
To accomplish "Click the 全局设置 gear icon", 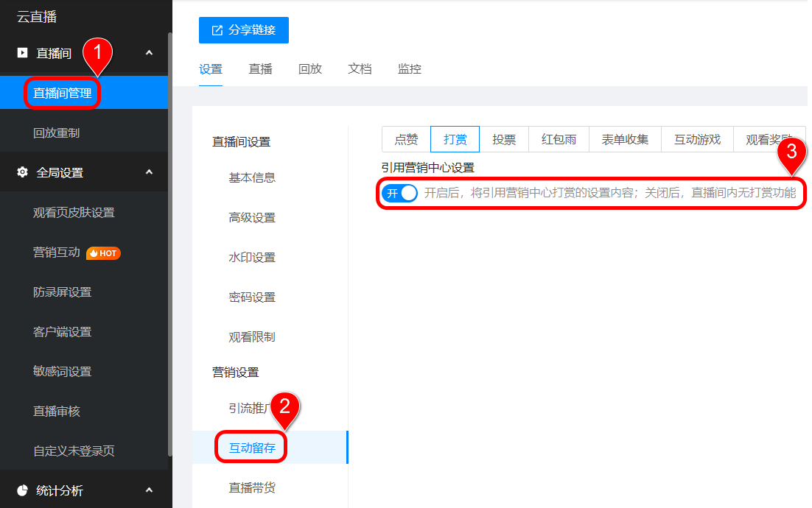I will point(22,173).
